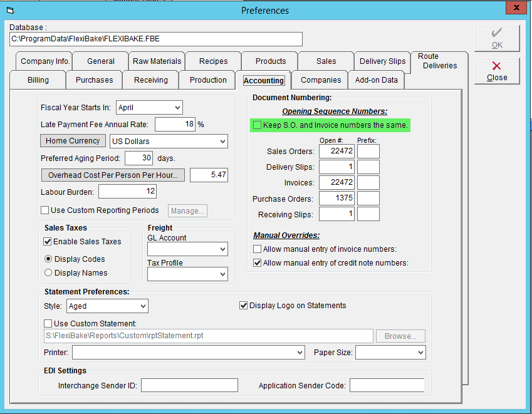Open the Companies tab
This screenshot has height=414, width=532.
click(x=321, y=80)
